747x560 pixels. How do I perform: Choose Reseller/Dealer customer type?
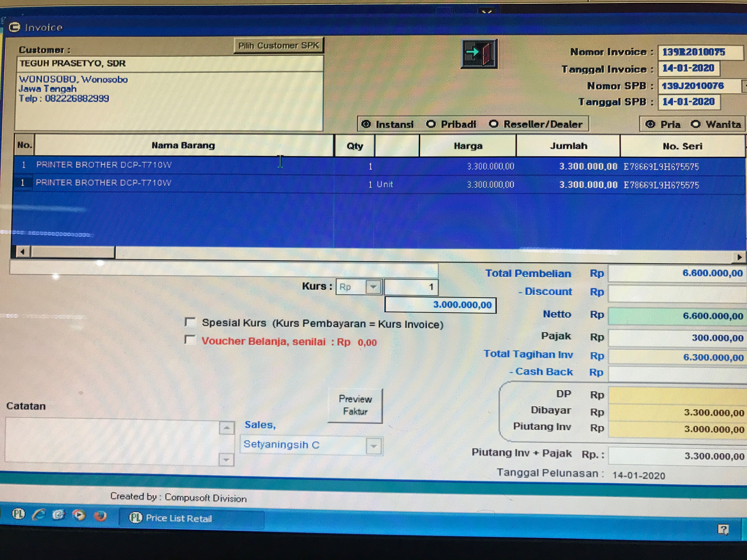[493, 124]
